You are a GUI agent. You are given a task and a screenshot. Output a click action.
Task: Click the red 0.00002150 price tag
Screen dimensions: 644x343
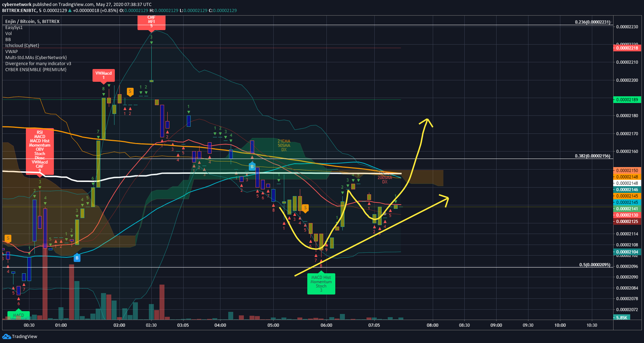pyautogui.click(x=627, y=171)
